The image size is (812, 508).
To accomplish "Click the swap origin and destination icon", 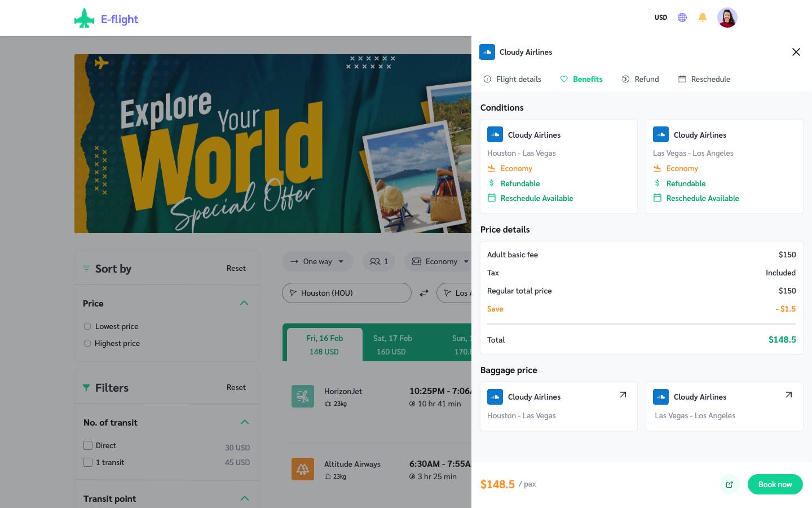I will (x=424, y=293).
